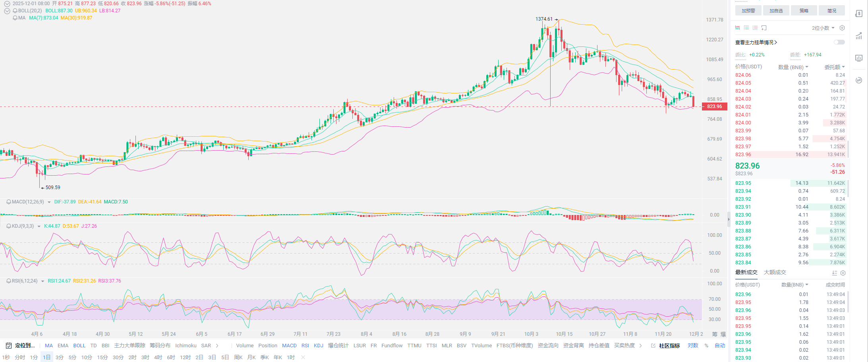Viewport: 868px width, 362px height.
Task: Switch to the 大额成交 tab
Action: 775,273
